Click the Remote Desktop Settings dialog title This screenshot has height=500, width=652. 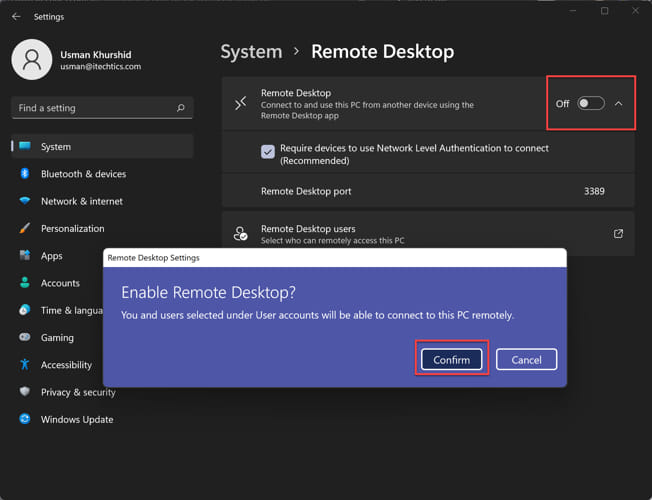coord(153,257)
